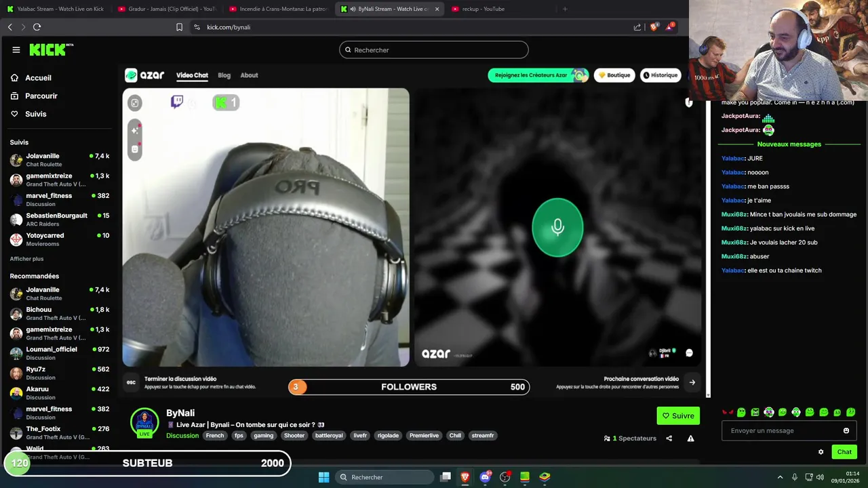Click the address bar showing kick.com/bynali

click(x=410, y=27)
